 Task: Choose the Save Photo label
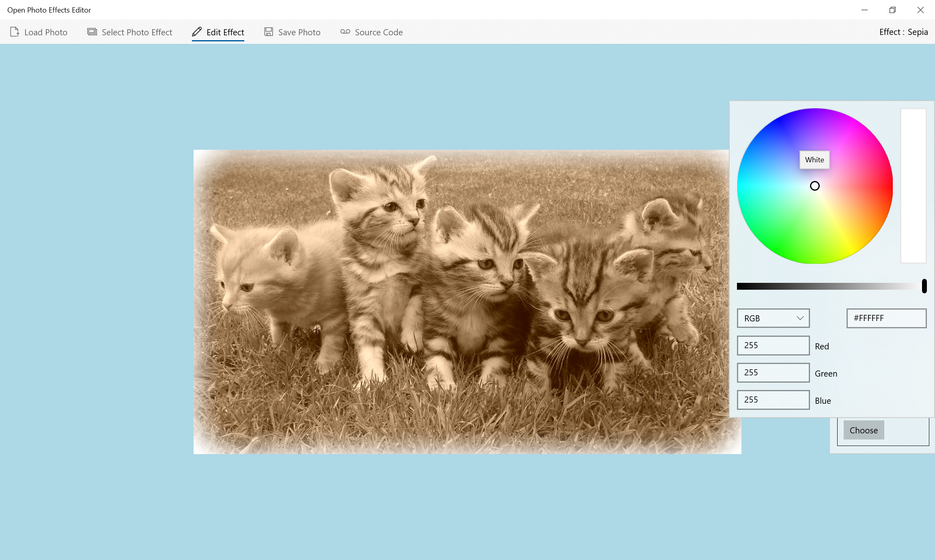[299, 32]
